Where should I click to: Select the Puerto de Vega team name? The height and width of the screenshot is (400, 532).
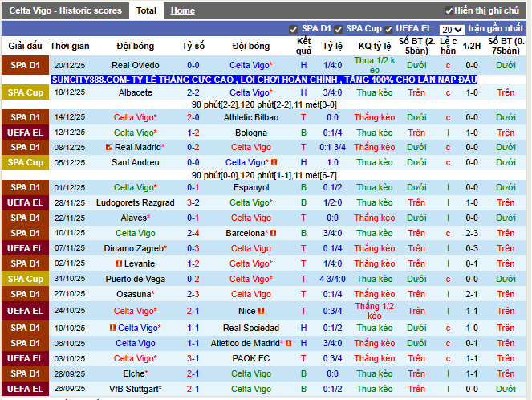[136, 280]
